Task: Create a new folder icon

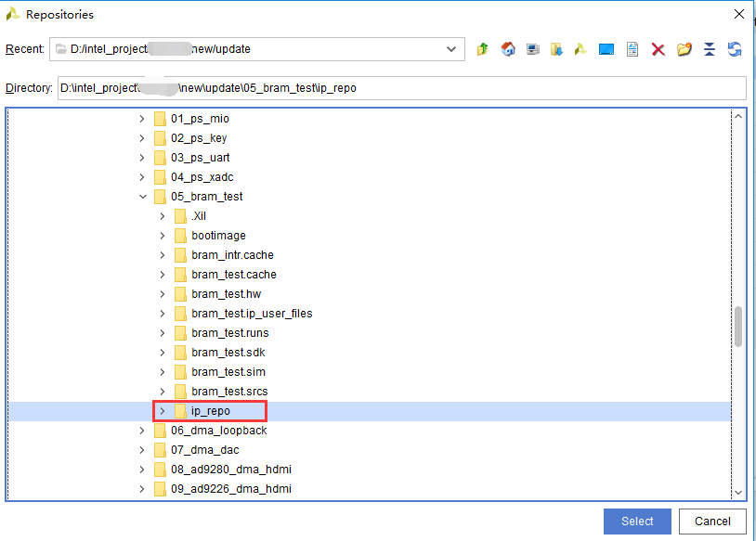Action: [684, 49]
